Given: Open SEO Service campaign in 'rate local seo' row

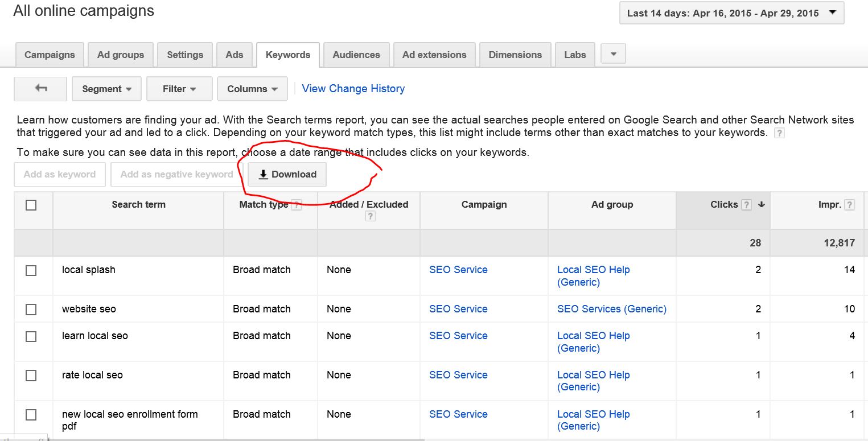Looking at the screenshot, I should click(458, 375).
